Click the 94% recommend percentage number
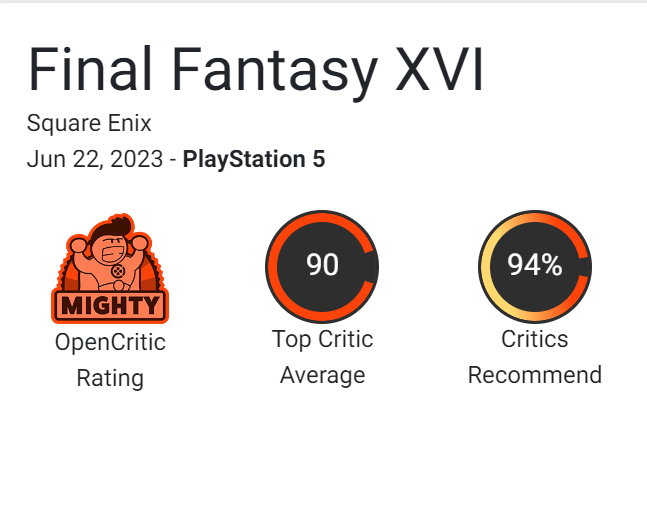The image size is (647, 517). [535, 265]
